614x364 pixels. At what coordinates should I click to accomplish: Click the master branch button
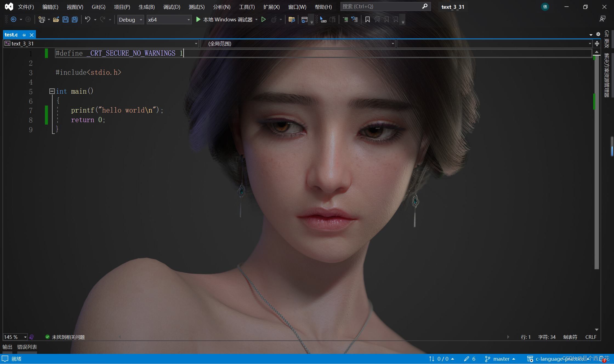(501, 359)
